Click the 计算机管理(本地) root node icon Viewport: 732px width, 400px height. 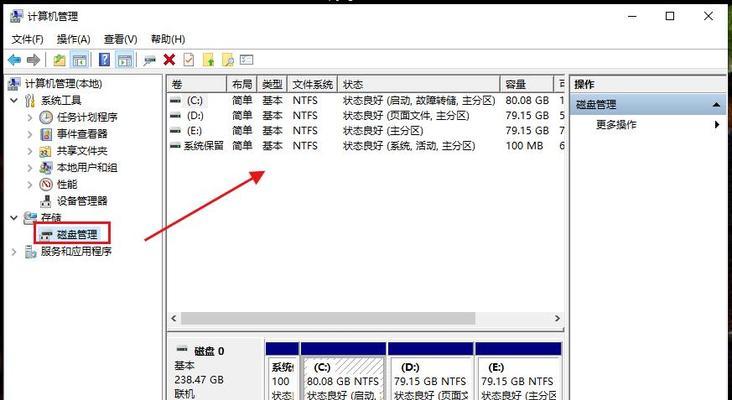click(x=14, y=84)
